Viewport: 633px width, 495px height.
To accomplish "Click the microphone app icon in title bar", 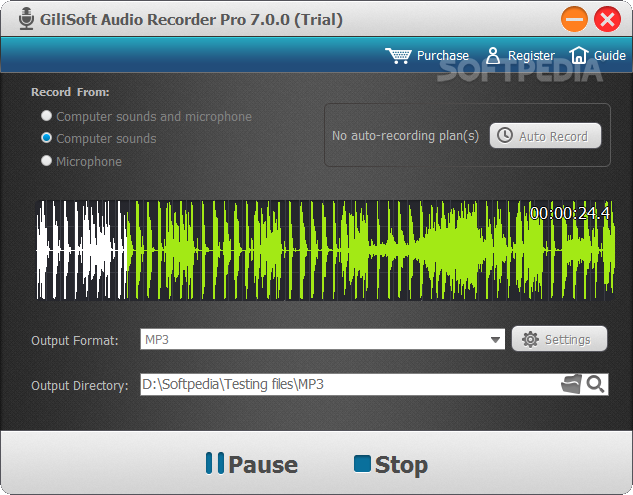I will coord(27,19).
